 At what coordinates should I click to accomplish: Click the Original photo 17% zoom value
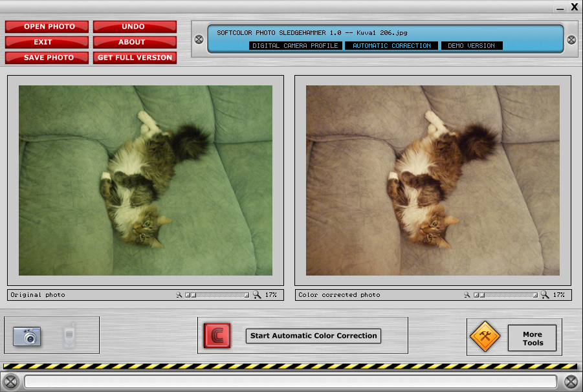click(270, 295)
